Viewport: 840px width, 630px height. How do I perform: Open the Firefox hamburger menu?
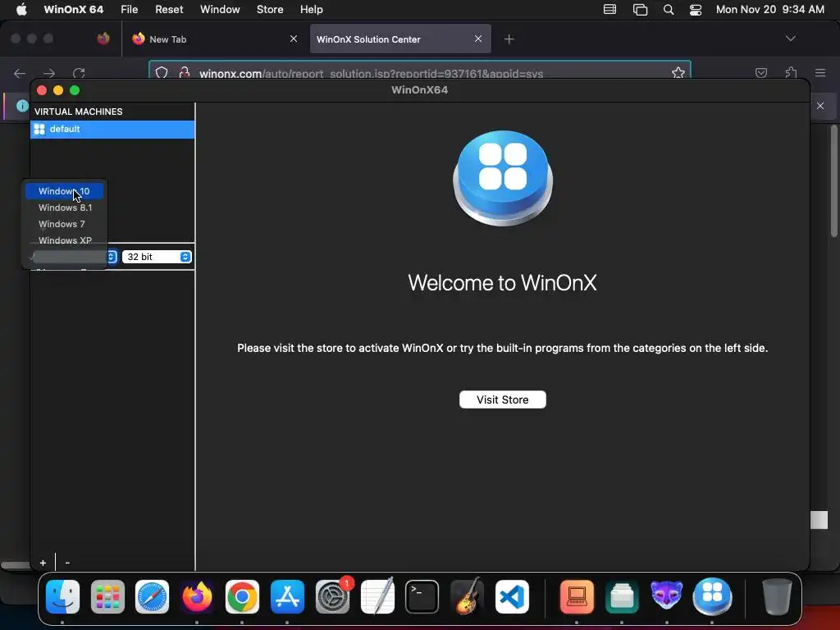(x=820, y=73)
